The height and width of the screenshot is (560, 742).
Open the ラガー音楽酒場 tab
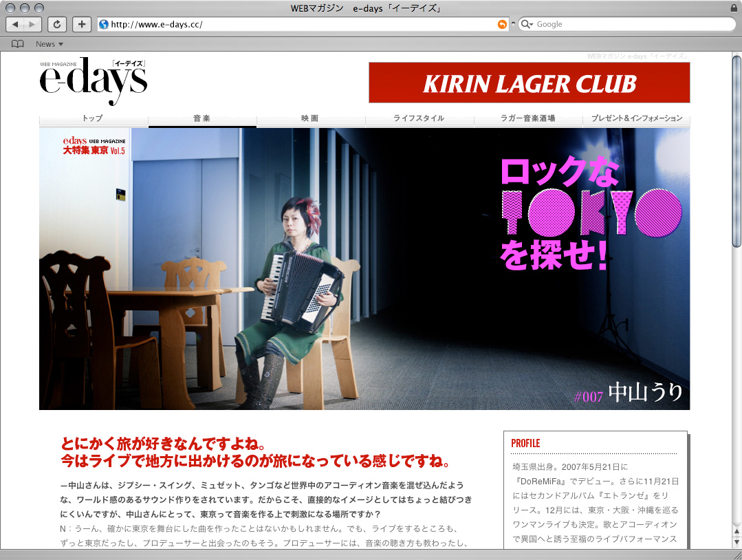[527, 118]
